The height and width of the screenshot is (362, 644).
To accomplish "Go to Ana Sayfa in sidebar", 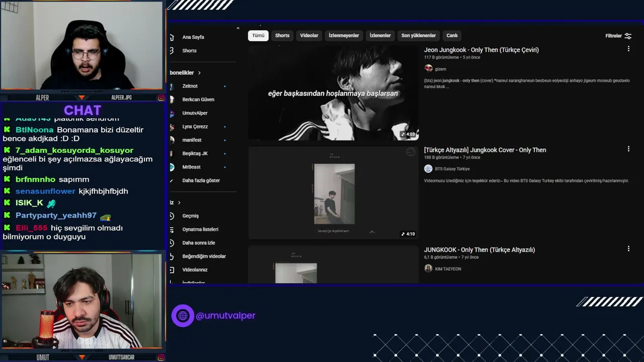I will (x=193, y=37).
